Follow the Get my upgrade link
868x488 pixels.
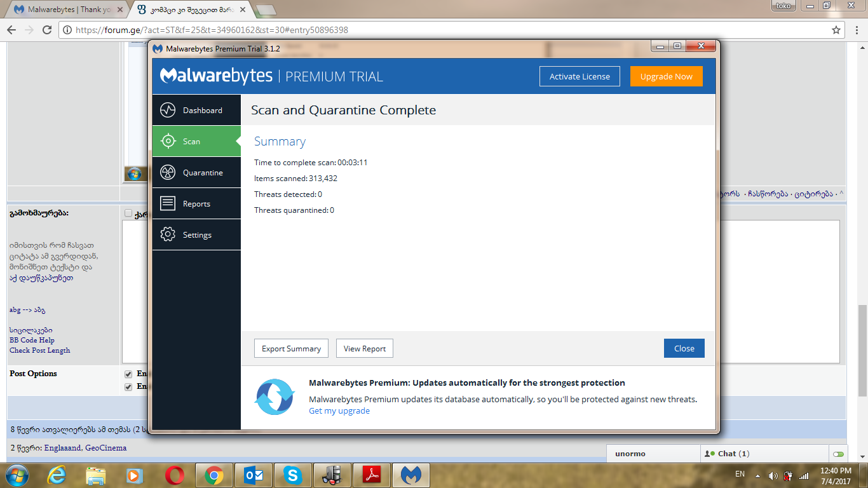pos(339,410)
